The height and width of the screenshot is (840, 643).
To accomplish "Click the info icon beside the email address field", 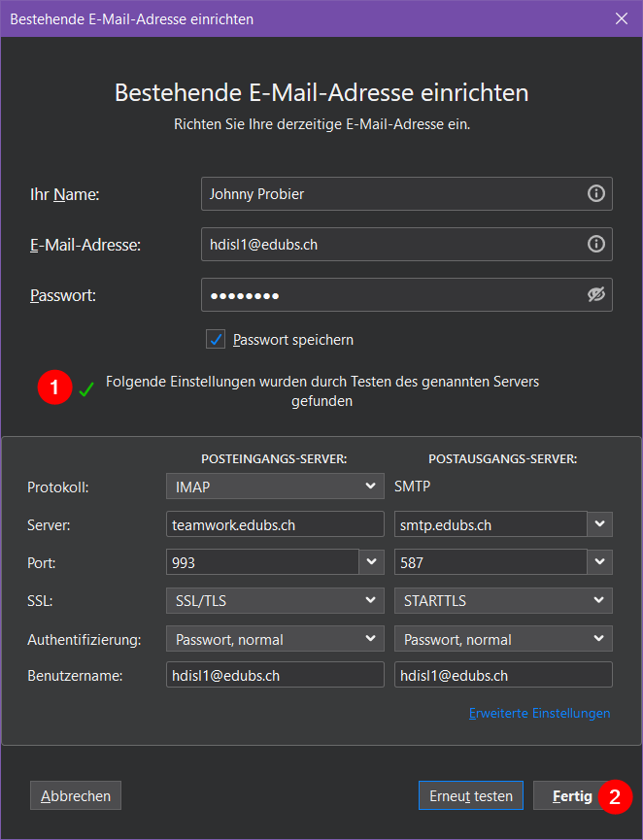I will tap(595, 245).
